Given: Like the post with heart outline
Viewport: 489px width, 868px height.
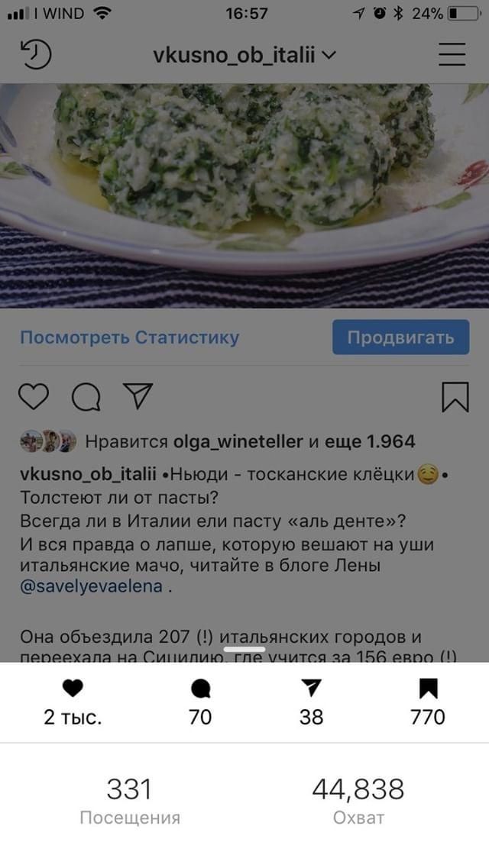Looking at the screenshot, I should [34, 396].
